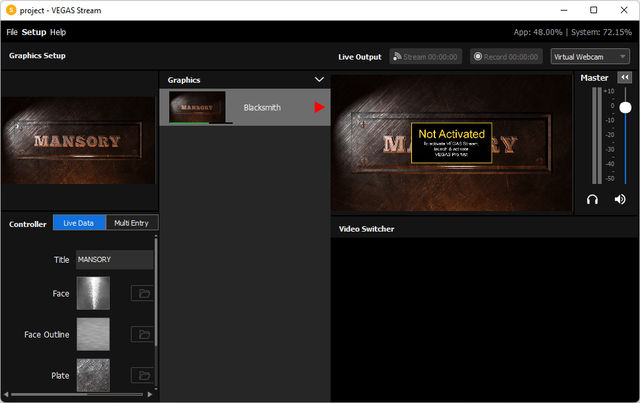Click the Setup menu item
Image resolution: width=640 pixels, height=403 pixels.
[x=34, y=32]
